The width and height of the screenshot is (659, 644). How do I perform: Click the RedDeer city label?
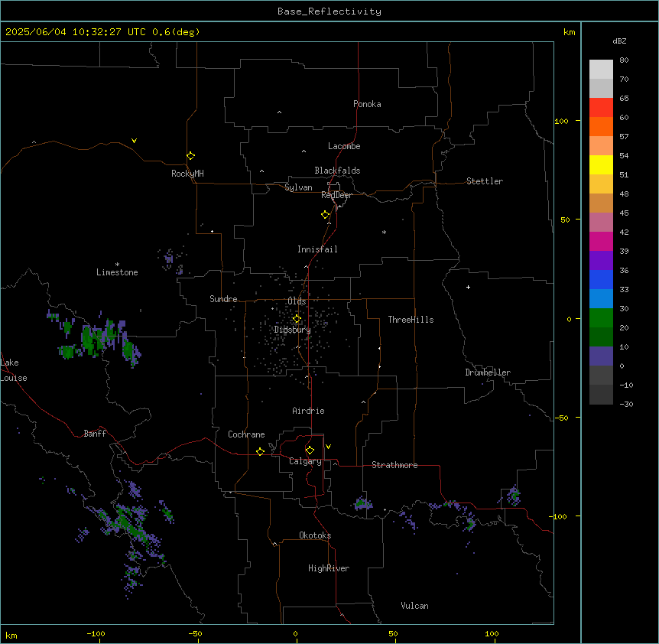(x=336, y=195)
